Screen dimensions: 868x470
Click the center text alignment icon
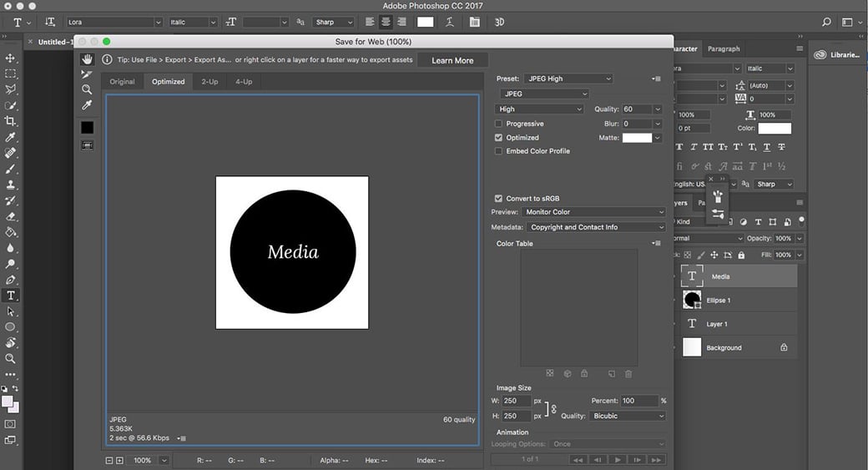click(386, 22)
